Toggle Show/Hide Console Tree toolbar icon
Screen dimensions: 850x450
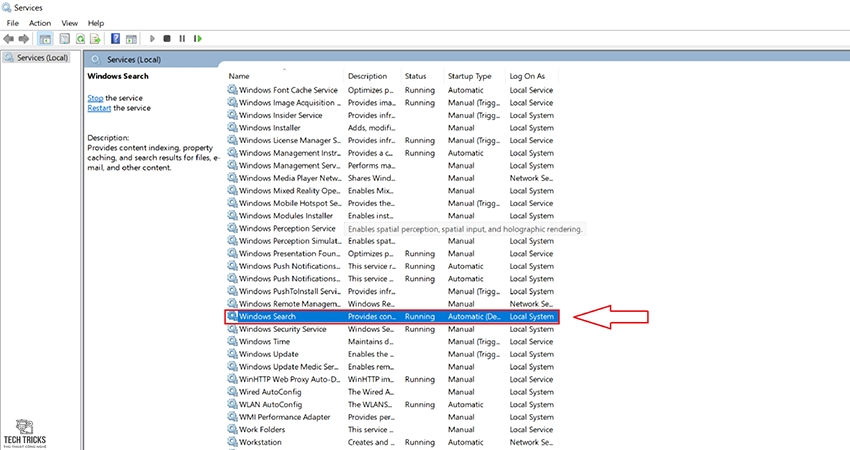pyautogui.click(x=46, y=38)
